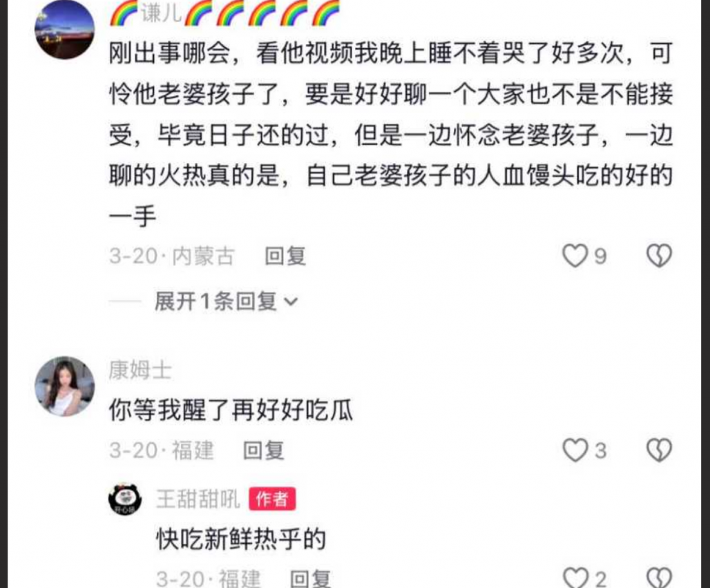Open the username 康姆士
Image resolution: width=710 pixels, height=588 pixels.
pos(140,370)
